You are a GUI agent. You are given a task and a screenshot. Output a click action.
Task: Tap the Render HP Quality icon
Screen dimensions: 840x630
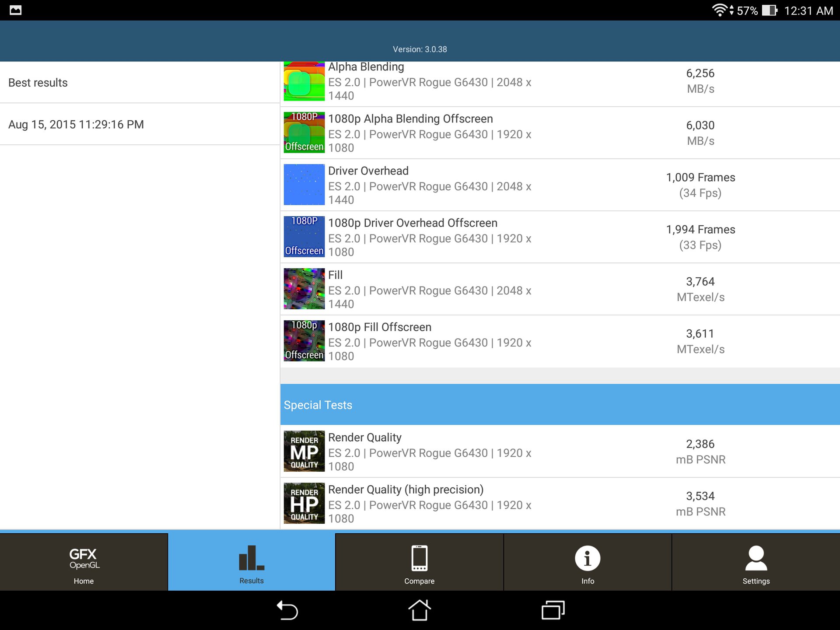304,503
